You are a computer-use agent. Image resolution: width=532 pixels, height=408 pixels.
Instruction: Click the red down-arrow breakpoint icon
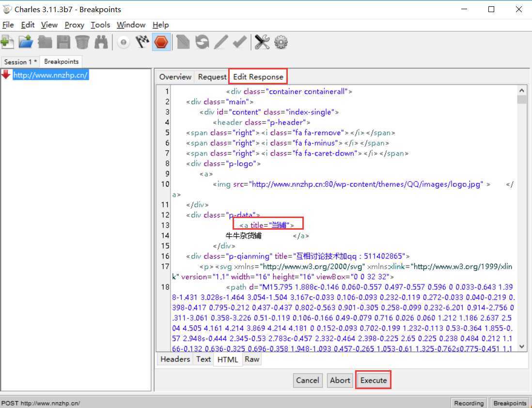6,74
